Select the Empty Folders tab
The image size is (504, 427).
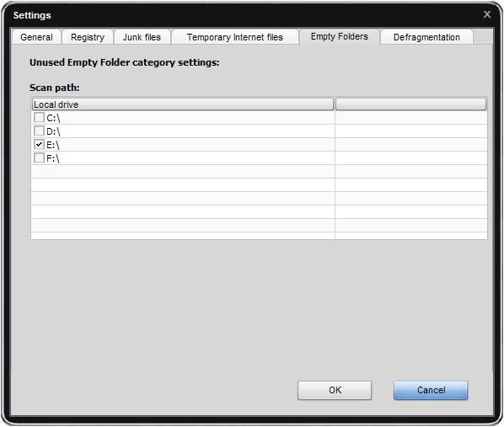[339, 36]
